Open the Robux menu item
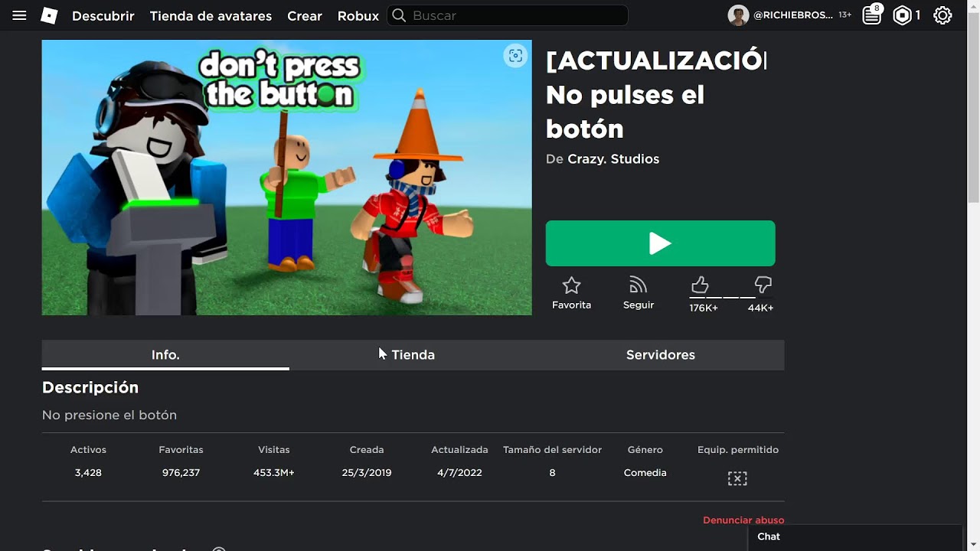The image size is (980, 551). (x=358, y=15)
